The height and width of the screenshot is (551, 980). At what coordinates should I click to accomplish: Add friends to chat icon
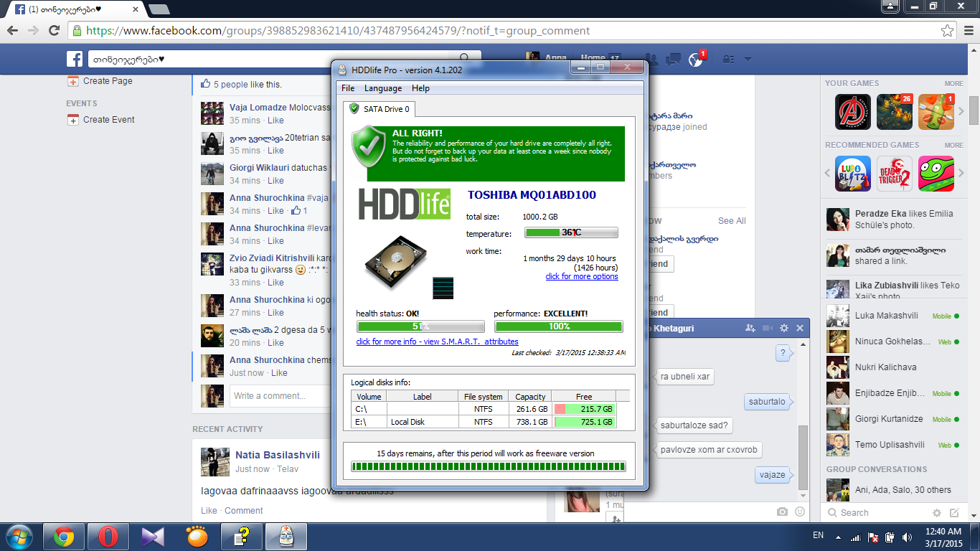(x=750, y=328)
